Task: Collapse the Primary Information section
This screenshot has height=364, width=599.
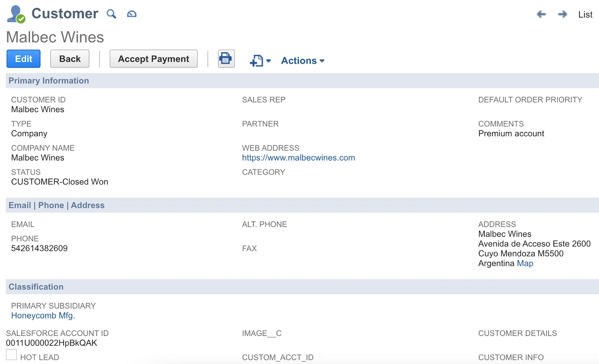Action: 48,80
